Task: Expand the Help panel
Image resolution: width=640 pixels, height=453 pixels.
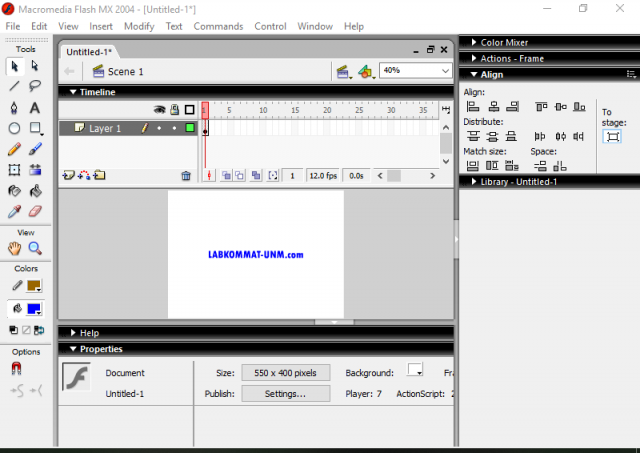Action: pyautogui.click(x=73, y=333)
